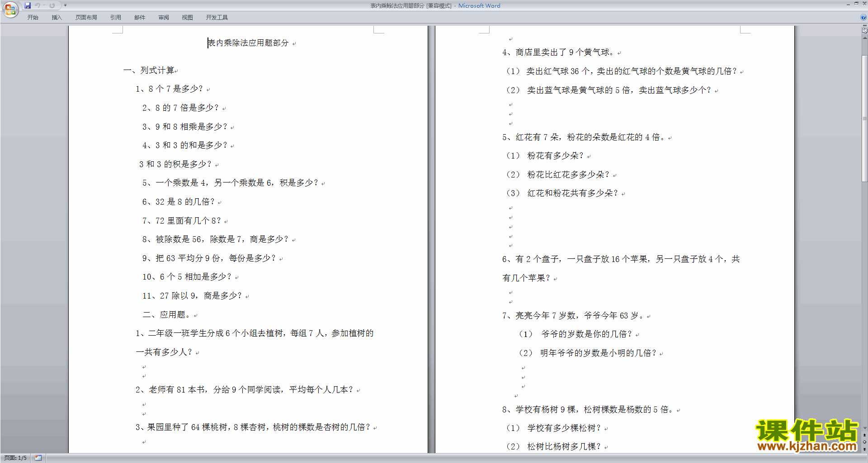Screen dimensions: 868x463
Task: Click the blue Help icon
Action: click(863, 18)
